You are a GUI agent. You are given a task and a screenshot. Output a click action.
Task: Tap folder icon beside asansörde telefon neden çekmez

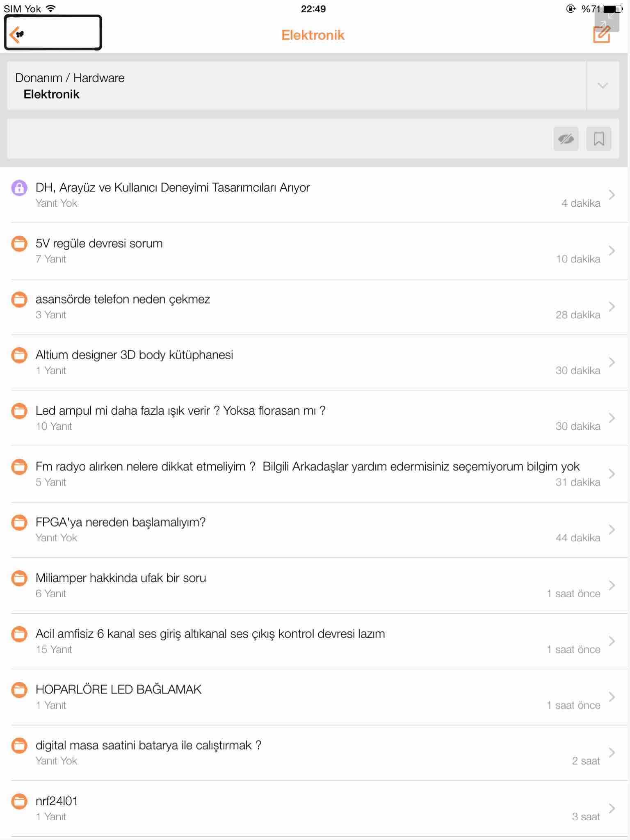click(x=19, y=299)
